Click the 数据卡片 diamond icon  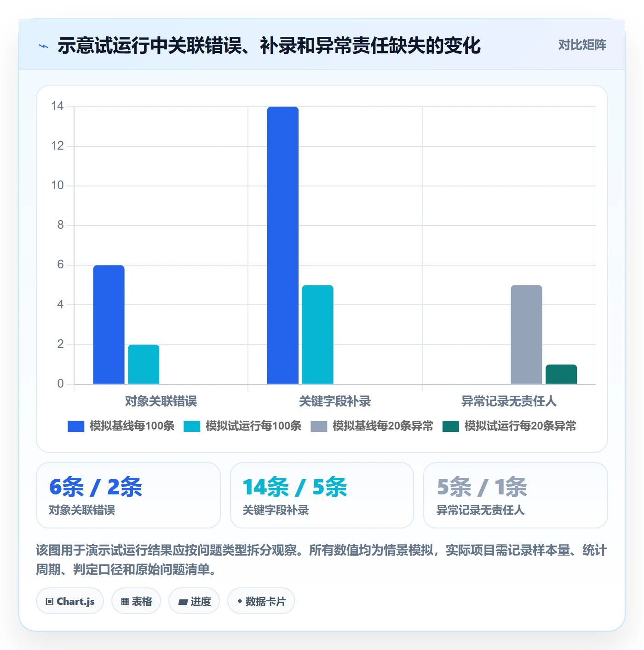point(240,601)
